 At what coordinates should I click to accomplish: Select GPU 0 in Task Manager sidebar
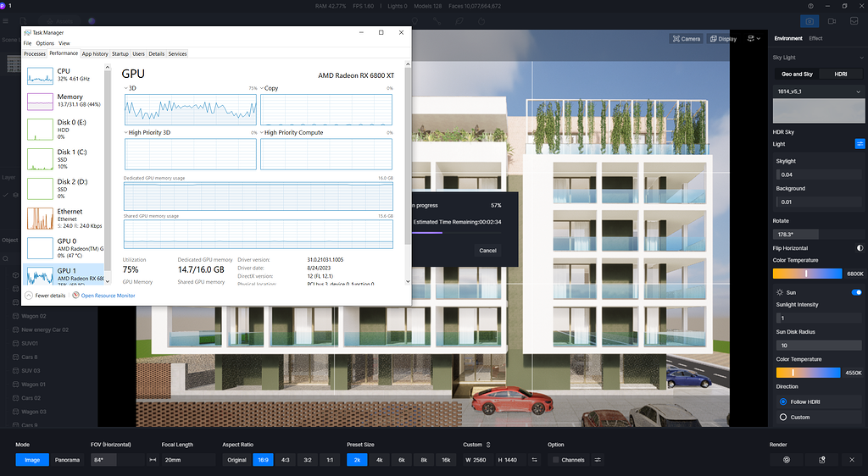(64, 247)
